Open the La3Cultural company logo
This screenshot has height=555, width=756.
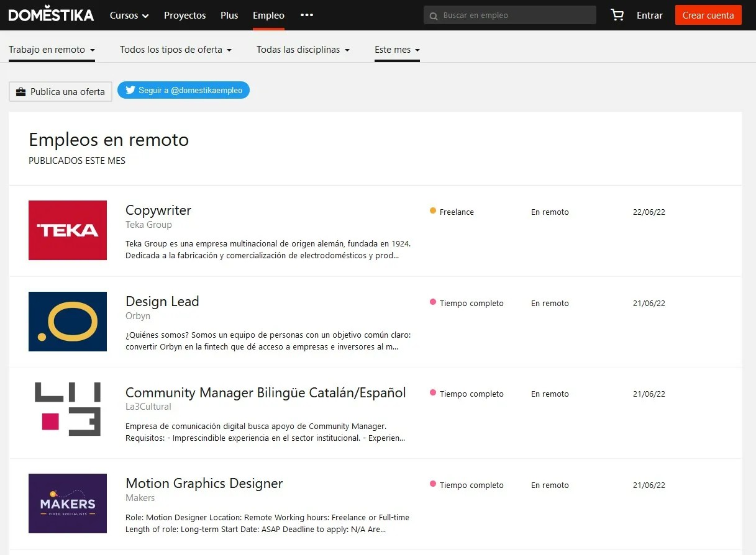click(x=68, y=410)
